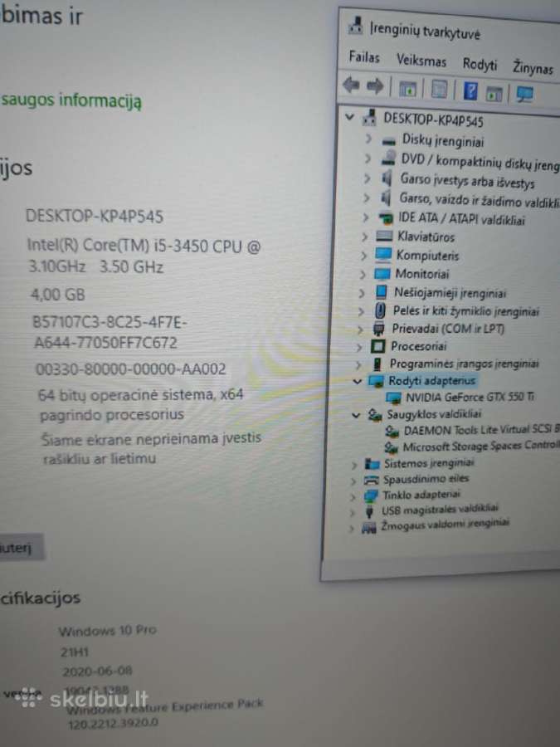Click the 00330-80000-00000-AA002 product ID

(x=131, y=369)
